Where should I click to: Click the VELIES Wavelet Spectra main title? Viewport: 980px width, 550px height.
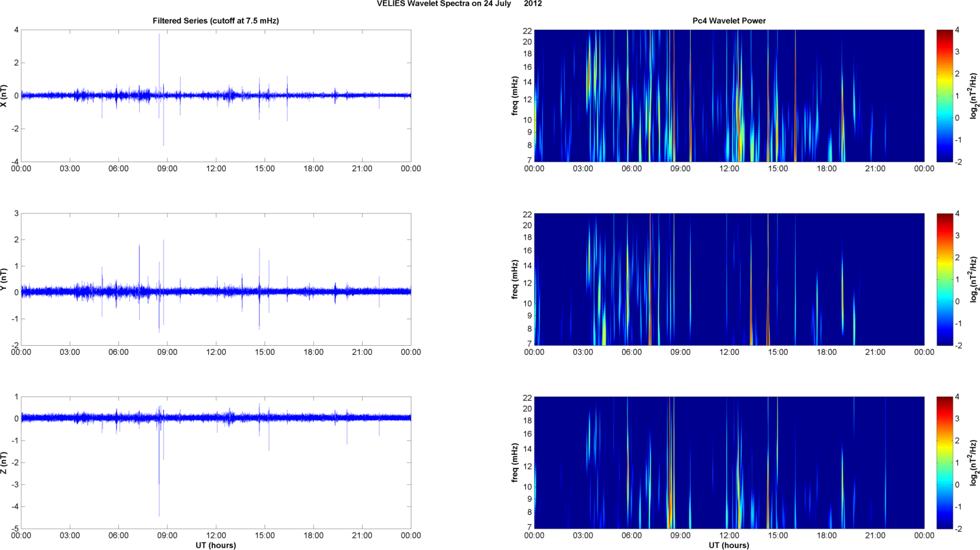click(x=459, y=4)
